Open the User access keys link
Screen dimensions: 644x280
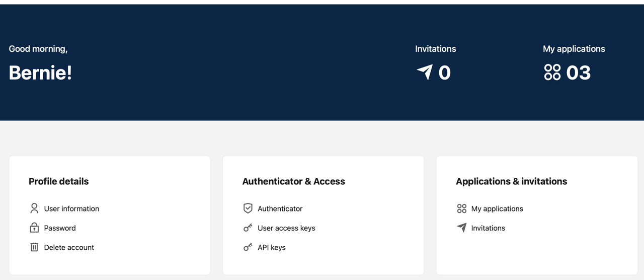point(286,228)
